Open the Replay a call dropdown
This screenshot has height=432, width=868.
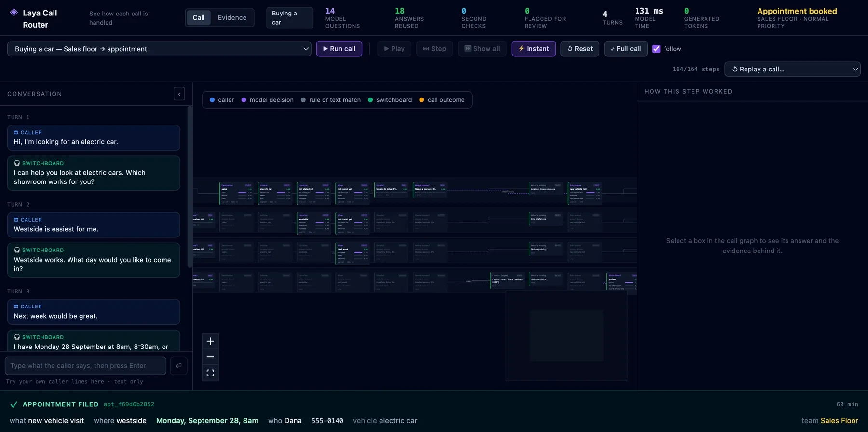pyautogui.click(x=792, y=69)
